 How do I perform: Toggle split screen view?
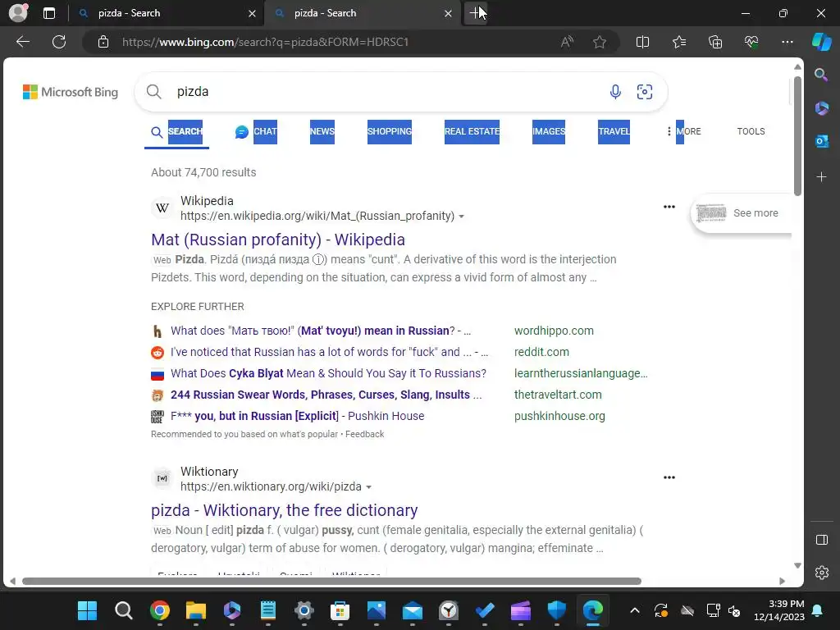(x=642, y=42)
